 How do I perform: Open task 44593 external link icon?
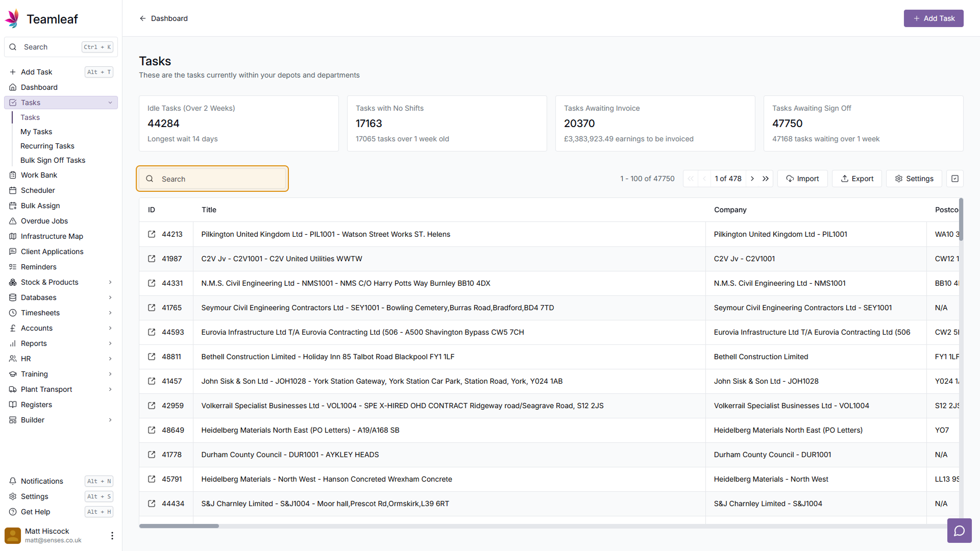(x=152, y=332)
